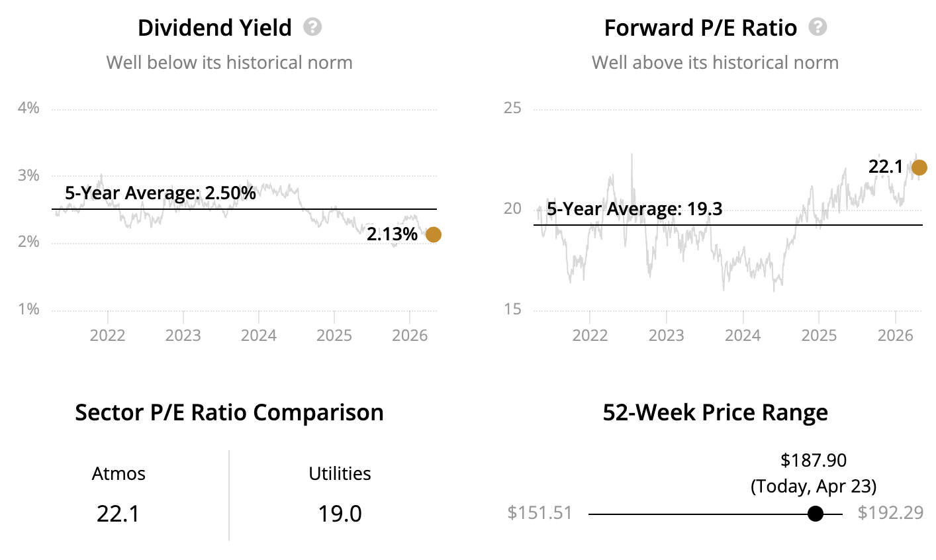Click the black marker on the 52-week price range
This screenshot has width=936, height=560.
point(816,514)
